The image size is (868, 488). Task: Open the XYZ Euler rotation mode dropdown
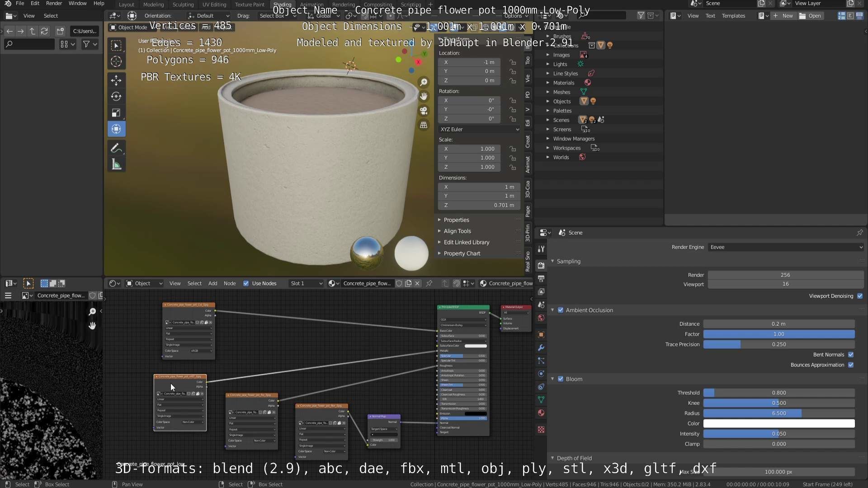479,129
